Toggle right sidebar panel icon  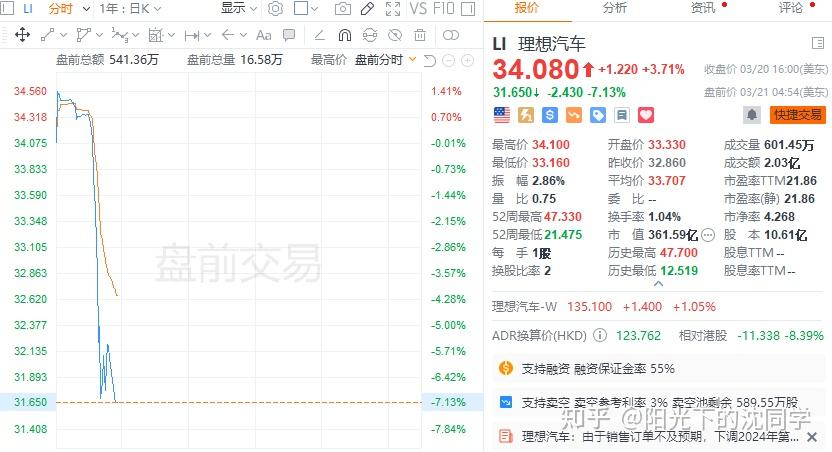[468, 8]
